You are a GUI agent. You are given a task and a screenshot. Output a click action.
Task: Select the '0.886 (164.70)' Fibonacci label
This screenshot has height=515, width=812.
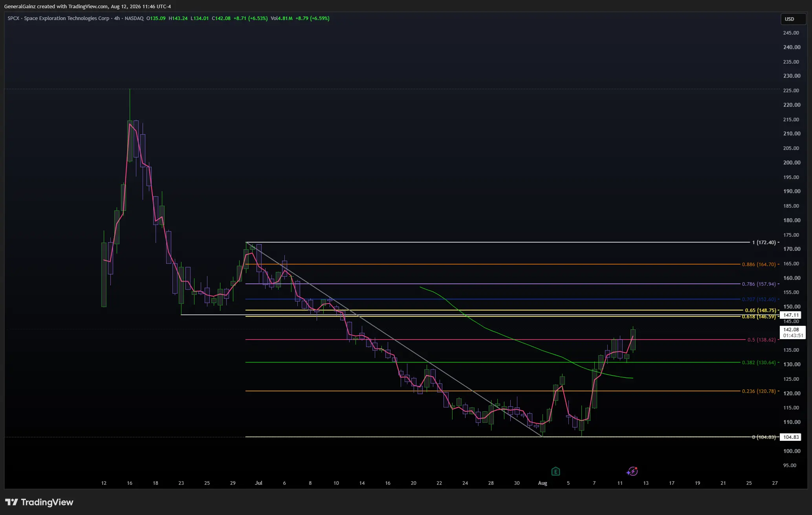tap(759, 265)
